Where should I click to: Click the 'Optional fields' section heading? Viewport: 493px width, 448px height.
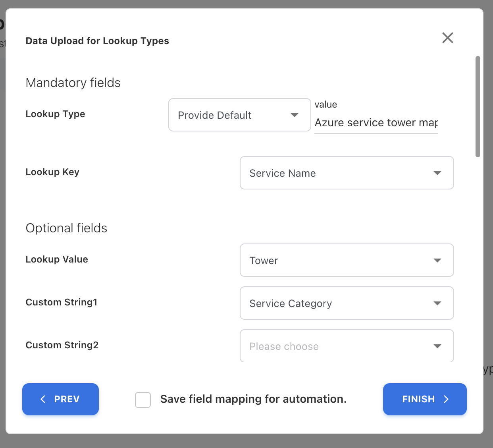66,228
